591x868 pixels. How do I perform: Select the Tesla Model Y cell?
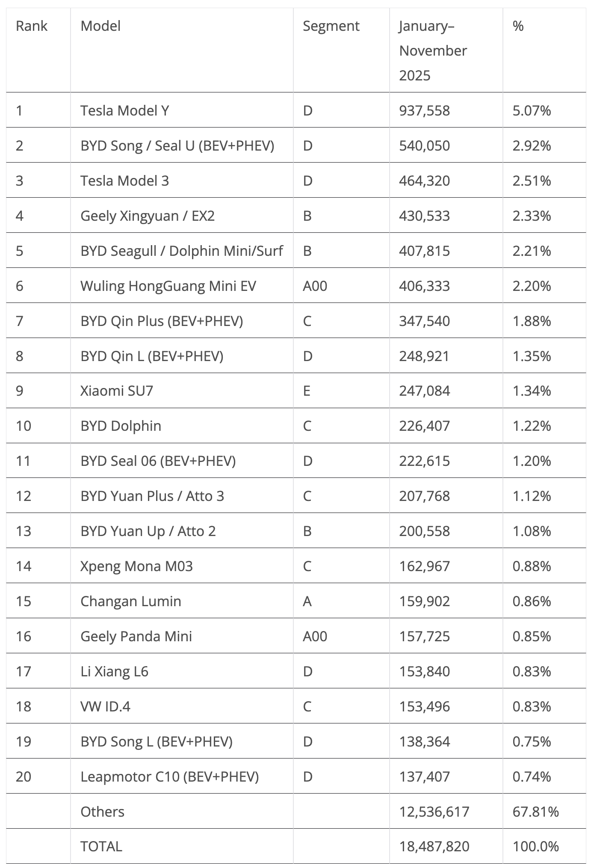(125, 111)
